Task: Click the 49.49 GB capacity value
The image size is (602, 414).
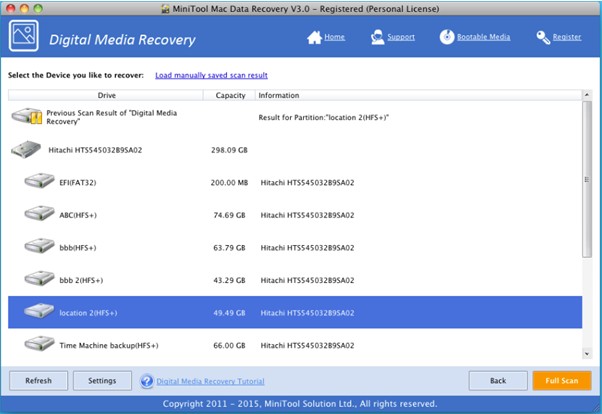Action: (229, 313)
